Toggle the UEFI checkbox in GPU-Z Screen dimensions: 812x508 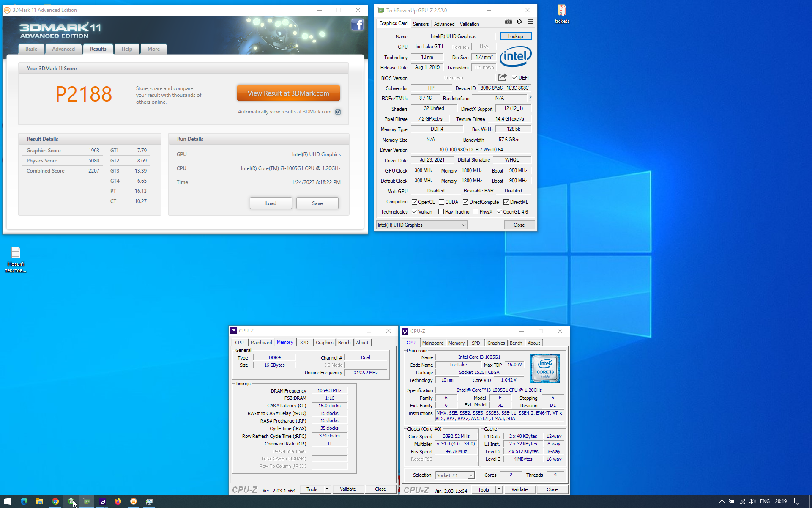coord(514,77)
